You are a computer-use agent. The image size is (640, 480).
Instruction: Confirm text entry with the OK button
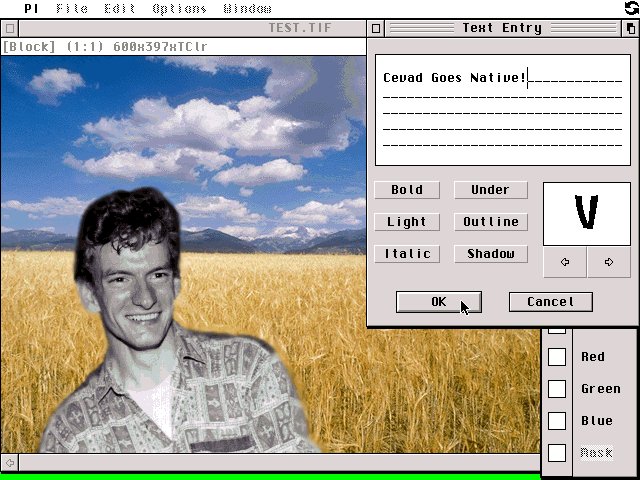tap(439, 302)
